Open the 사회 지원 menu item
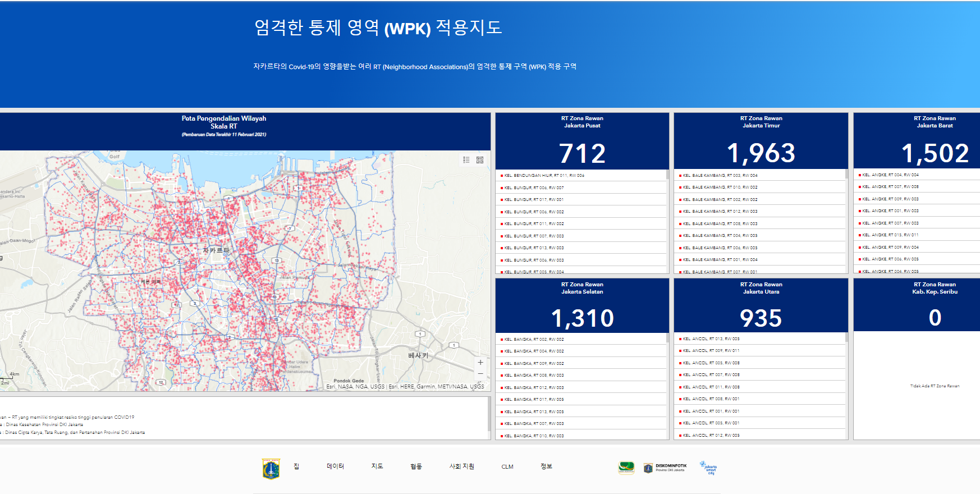Screen dimensions: 980x494 point(461,466)
